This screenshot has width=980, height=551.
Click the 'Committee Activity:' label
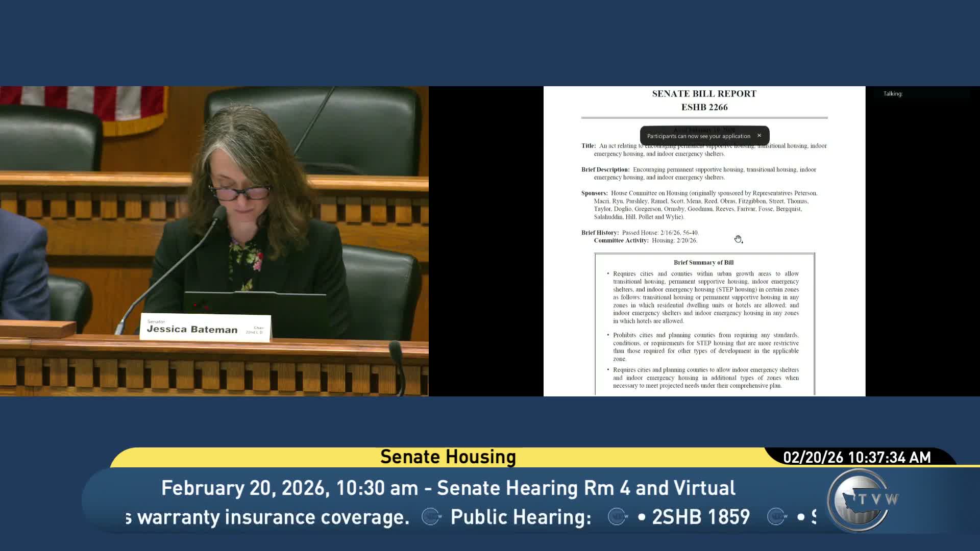click(x=621, y=241)
